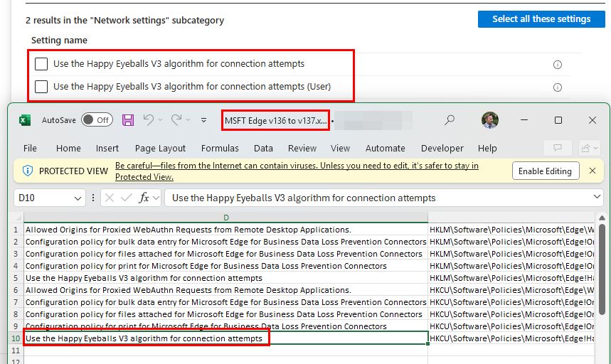Screen dimensions: 611x364
Task: Check Use the Happy Eyeballs V3 algorithm setting
Action: (x=41, y=64)
